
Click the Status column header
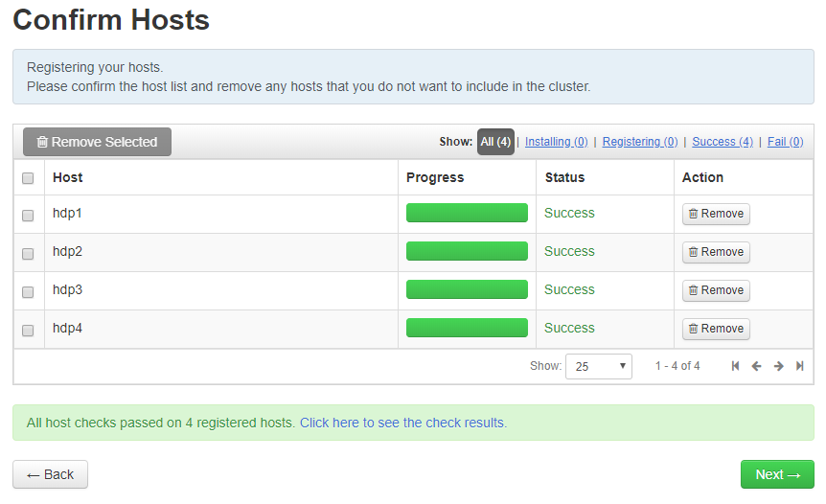564,177
